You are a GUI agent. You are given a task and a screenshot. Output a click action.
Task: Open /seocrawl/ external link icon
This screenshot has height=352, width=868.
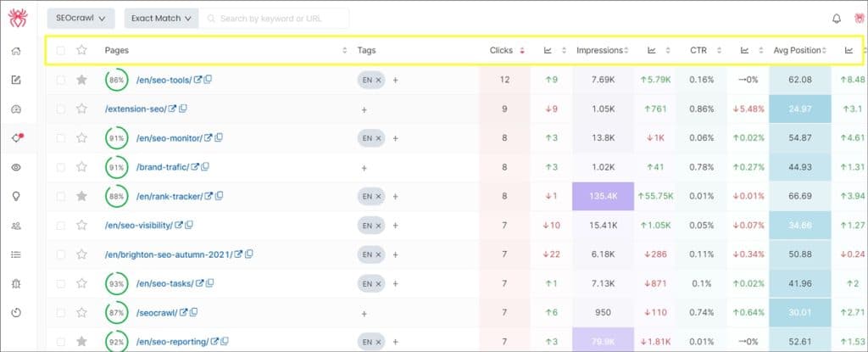coord(183,313)
